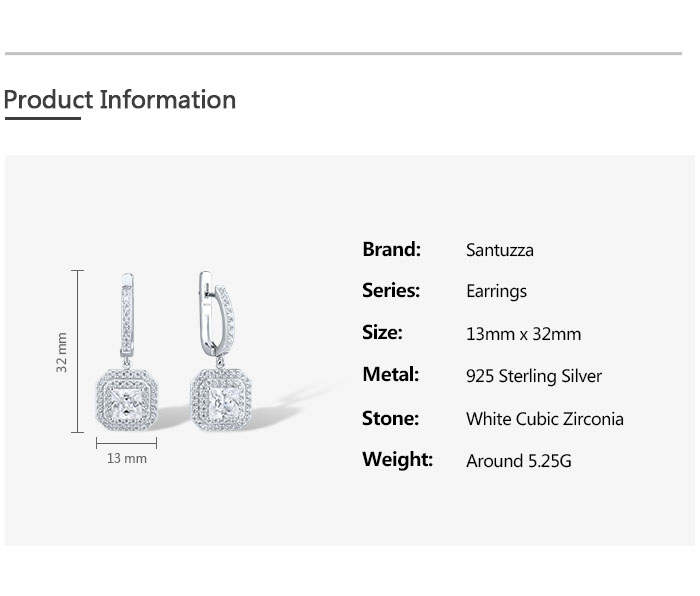Select the Series label

(391, 291)
